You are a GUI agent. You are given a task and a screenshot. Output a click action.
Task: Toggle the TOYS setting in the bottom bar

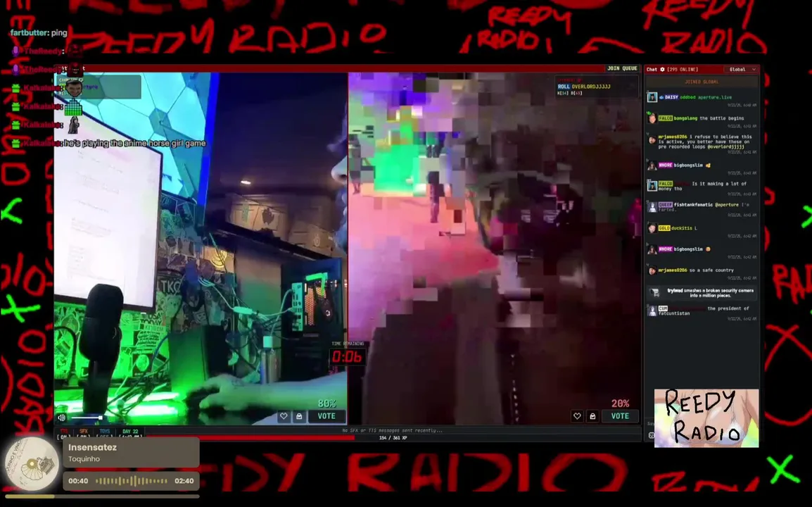[x=105, y=434]
